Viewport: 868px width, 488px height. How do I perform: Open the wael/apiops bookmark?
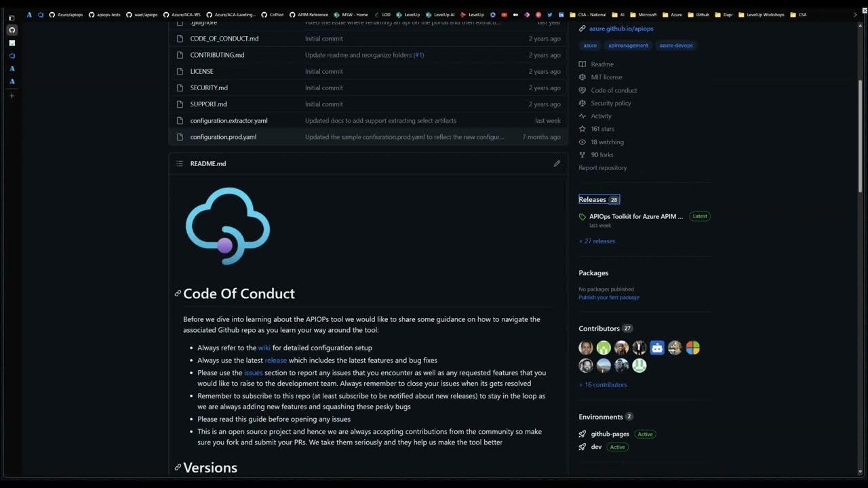(x=142, y=14)
